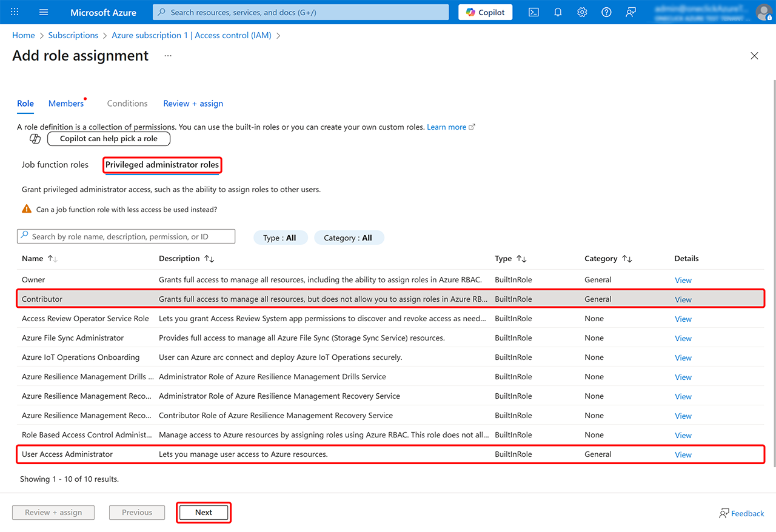This screenshot has height=532, width=776.
Task: View details for the Owner role
Action: tap(683, 280)
